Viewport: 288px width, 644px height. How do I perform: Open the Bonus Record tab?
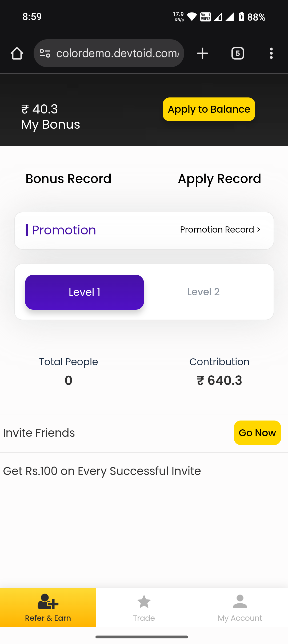click(69, 179)
